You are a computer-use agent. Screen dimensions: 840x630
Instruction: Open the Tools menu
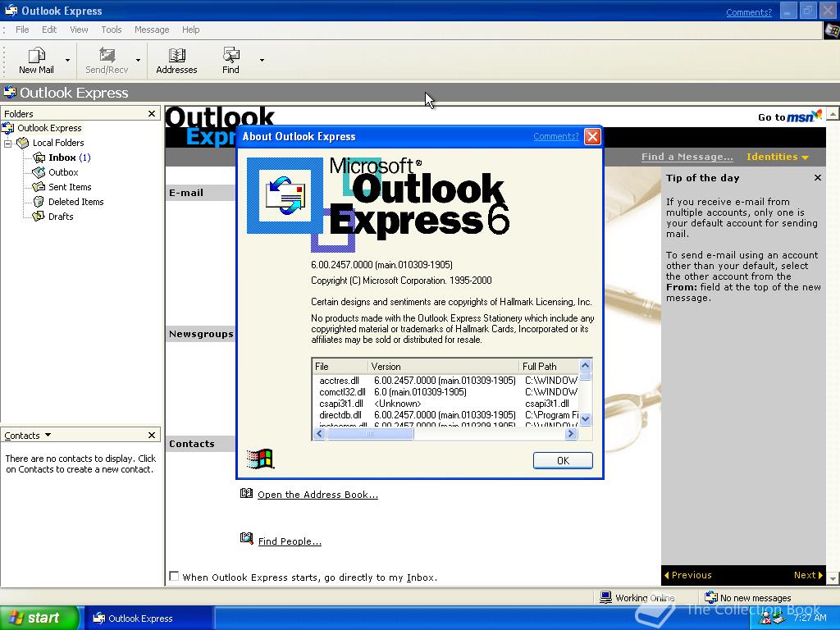pyautogui.click(x=112, y=30)
